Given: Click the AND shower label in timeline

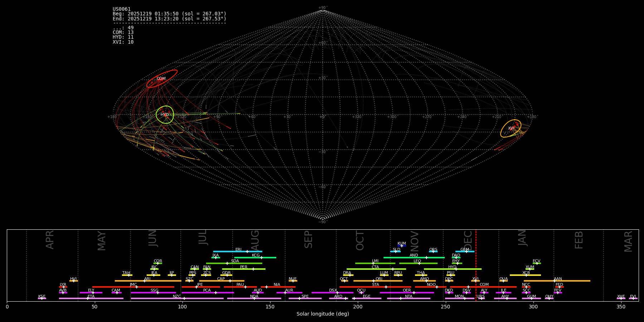Looking at the screenshot, I should 414,255.
